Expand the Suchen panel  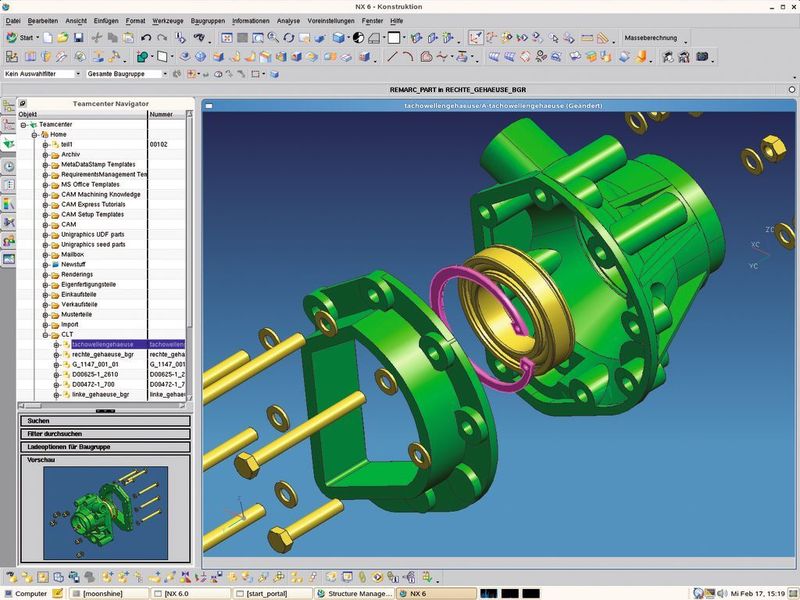[105, 421]
